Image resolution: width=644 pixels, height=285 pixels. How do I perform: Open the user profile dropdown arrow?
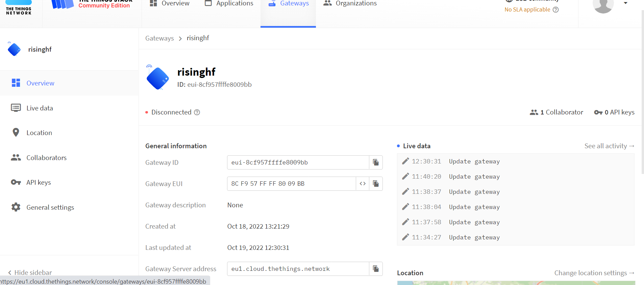click(625, 3)
